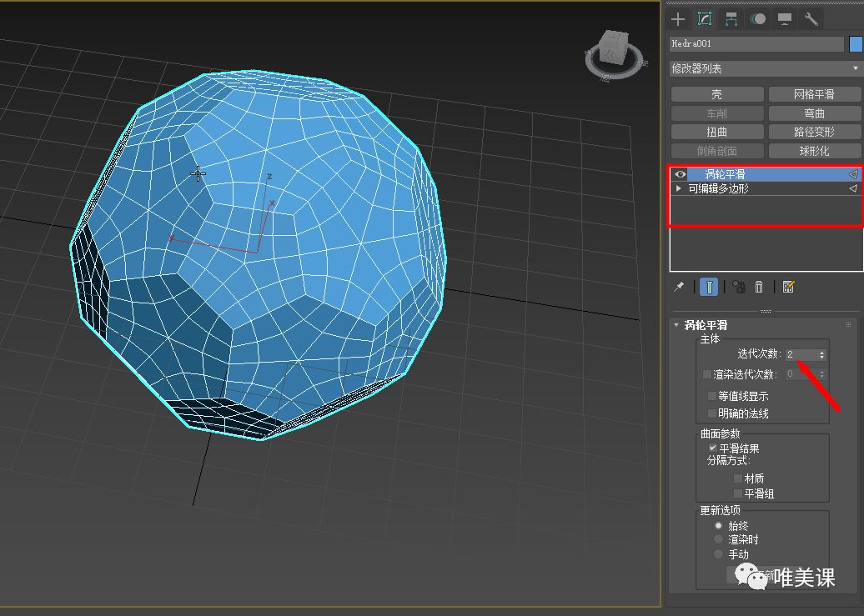Click the Show End Result icon
864x616 pixels.
coord(709,286)
